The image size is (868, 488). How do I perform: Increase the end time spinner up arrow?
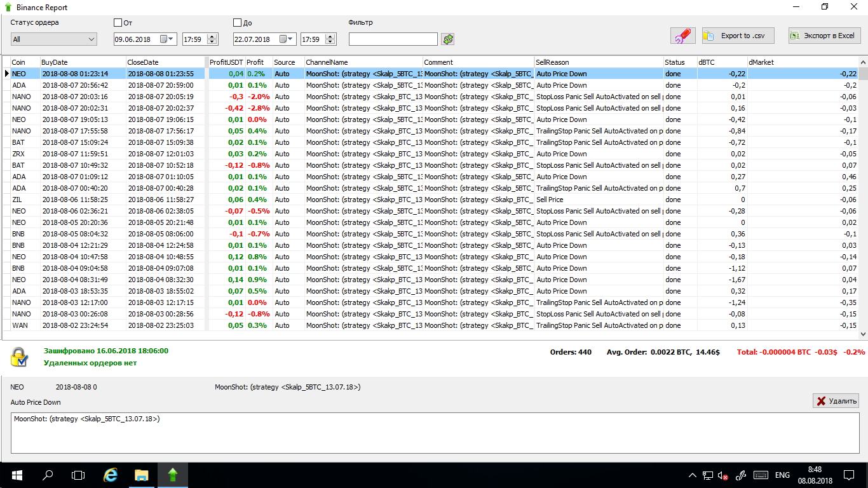click(x=330, y=36)
